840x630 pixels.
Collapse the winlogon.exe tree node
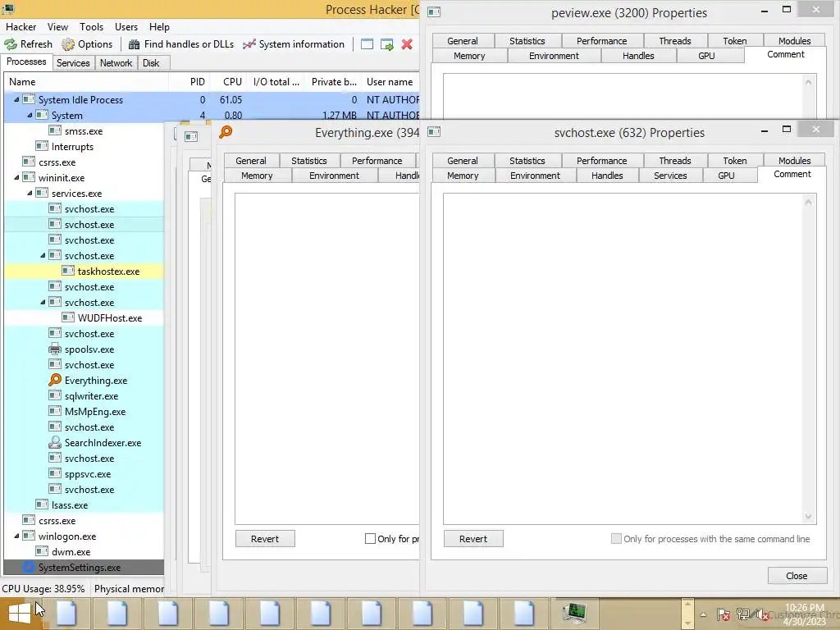click(16, 536)
